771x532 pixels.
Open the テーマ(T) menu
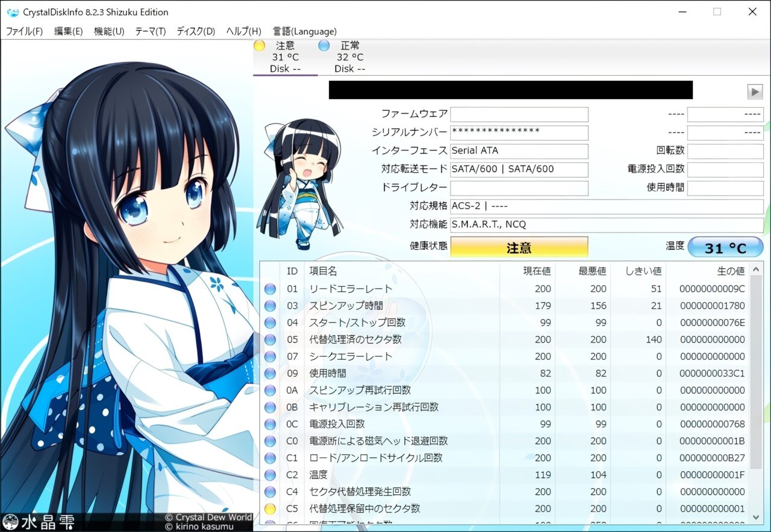[x=150, y=31]
